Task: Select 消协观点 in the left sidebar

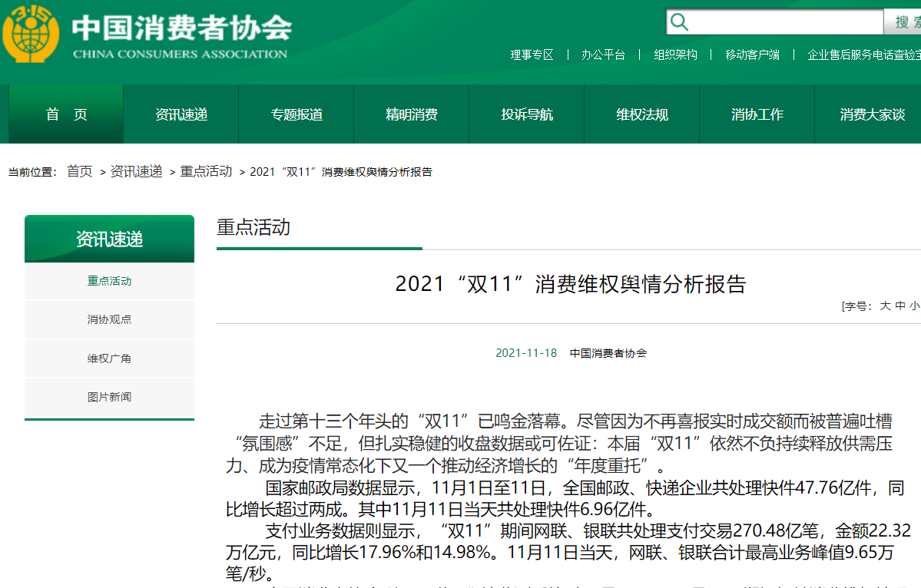Action: coord(109,319)
